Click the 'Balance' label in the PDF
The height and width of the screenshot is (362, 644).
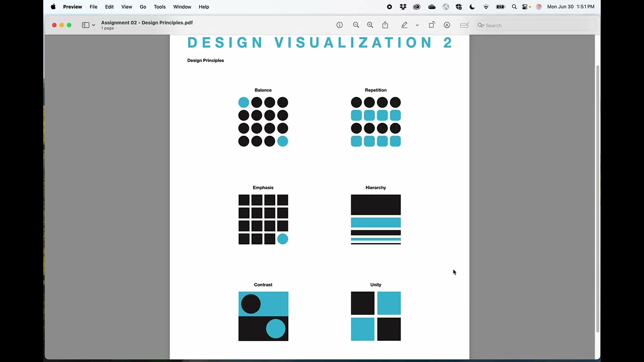coord(263,90)
